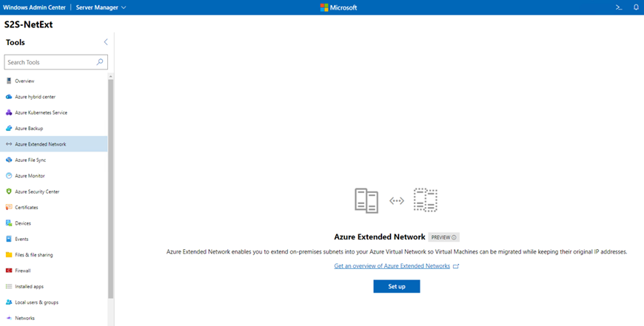This screenshot has height=326, width=644.
Task: Open the Server Manager dropdown
Action: point(101,7)
